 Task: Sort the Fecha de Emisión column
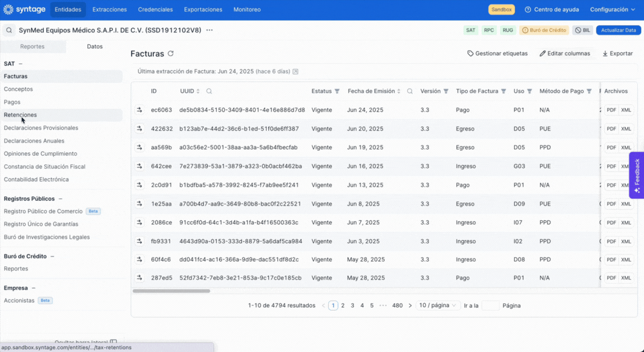[399, 91]
